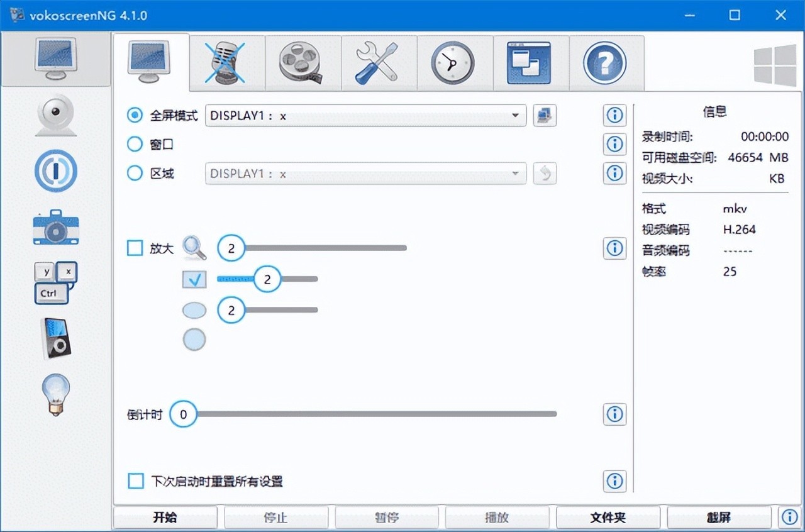Click the vokoscreenNG app icon in the title bar
Viewport: 805px width, 532px height.
coord(17,15)
